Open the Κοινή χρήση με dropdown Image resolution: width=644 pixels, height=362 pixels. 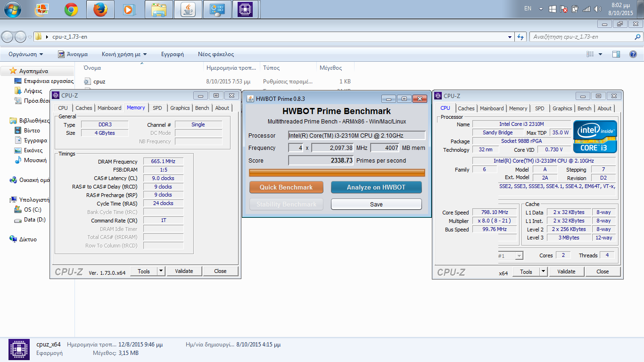[124, 54]
